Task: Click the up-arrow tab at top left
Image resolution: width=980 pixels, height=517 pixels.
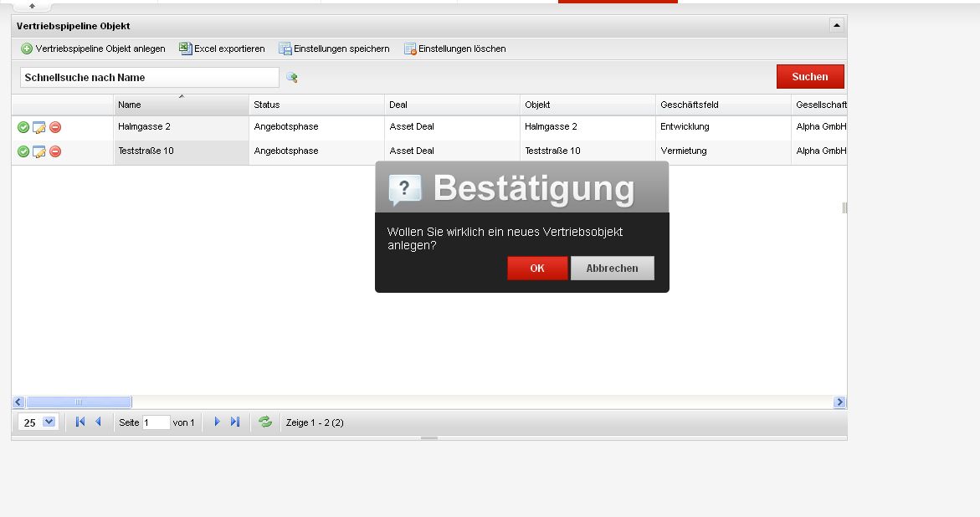Action: point(32,6)
